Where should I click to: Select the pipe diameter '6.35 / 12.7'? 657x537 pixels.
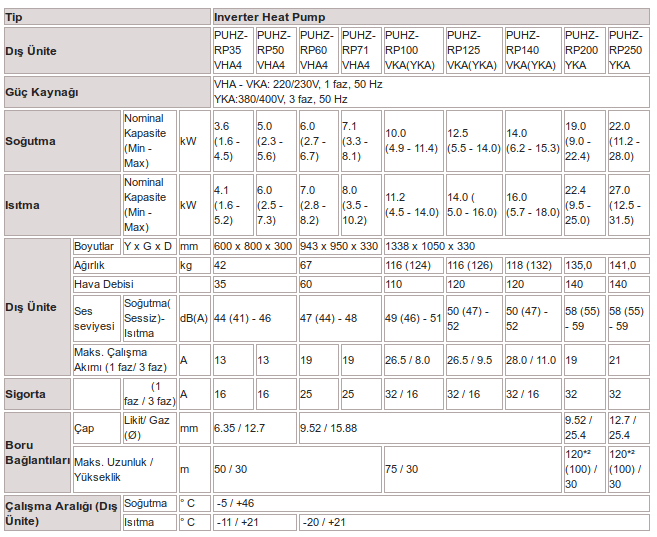[x=255, y=428]
